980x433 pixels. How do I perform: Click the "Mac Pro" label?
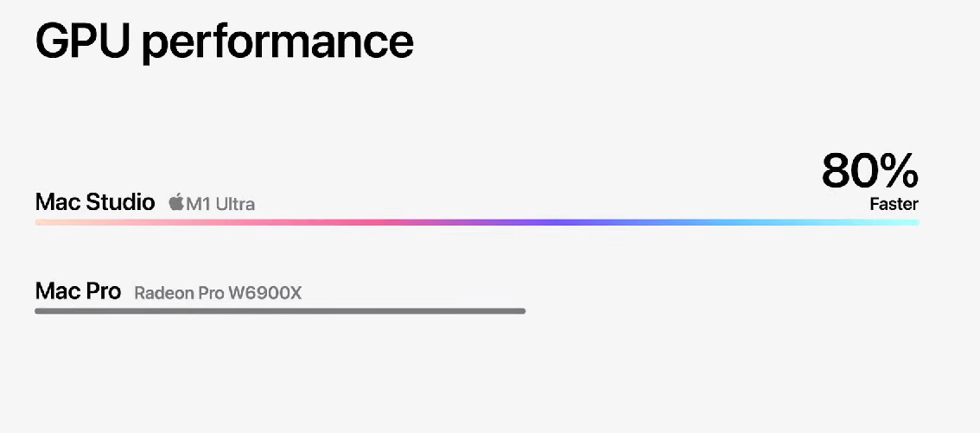tap(78, 291)
